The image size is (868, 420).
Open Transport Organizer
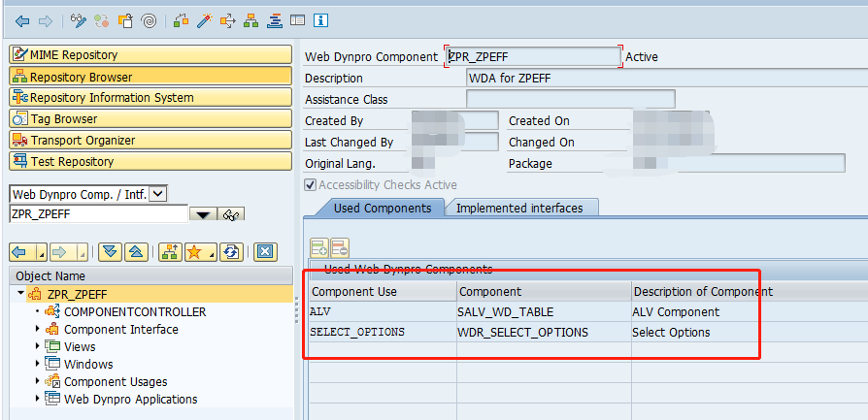tap(150, 140)
